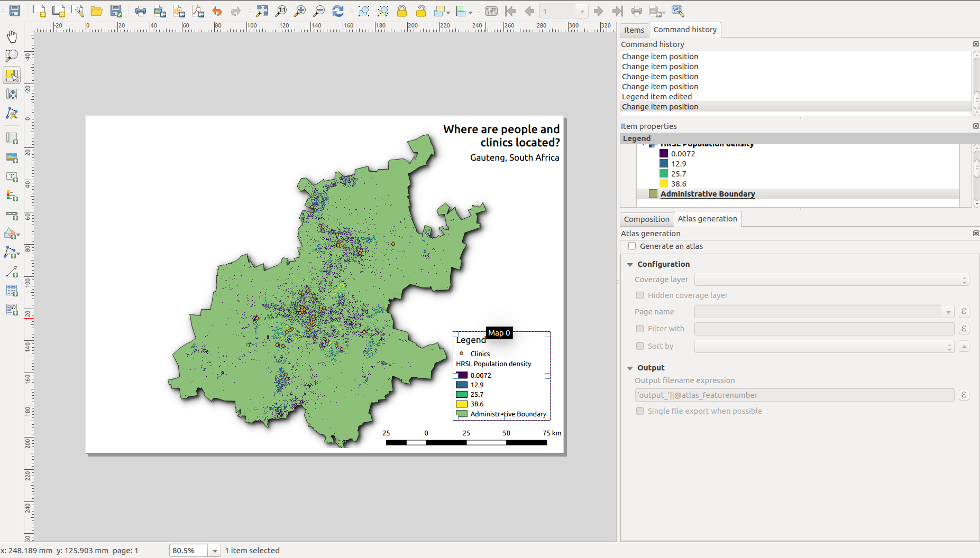Switch to the Composition tab
Viewport: 980px width, 558px height.
pos(646,219)
